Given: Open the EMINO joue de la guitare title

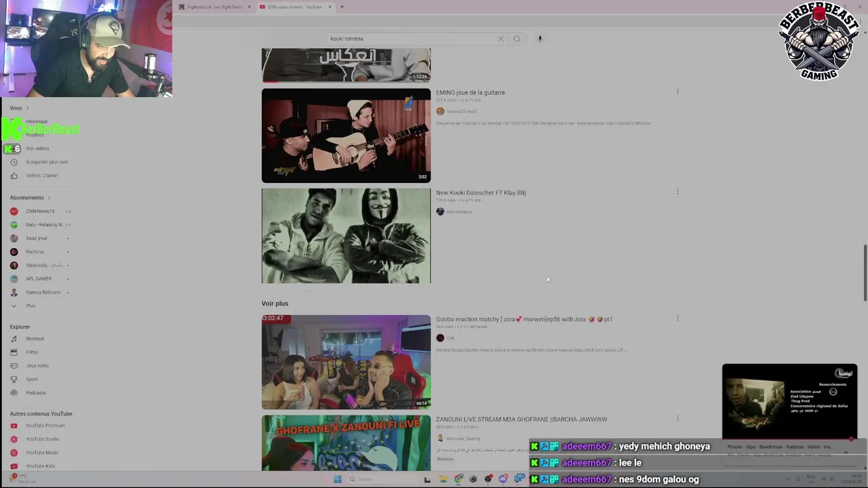Looking at the screenshot, I should coord(470,93).
